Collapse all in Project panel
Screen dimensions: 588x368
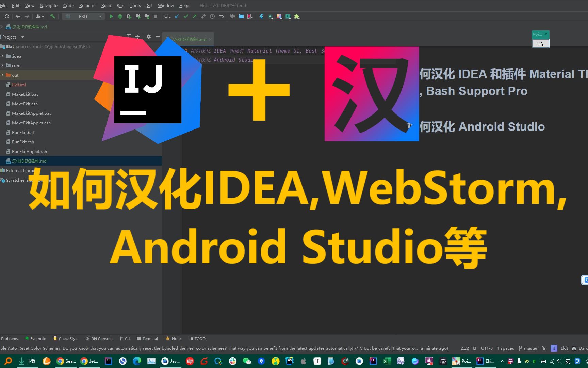coord(137,37)
